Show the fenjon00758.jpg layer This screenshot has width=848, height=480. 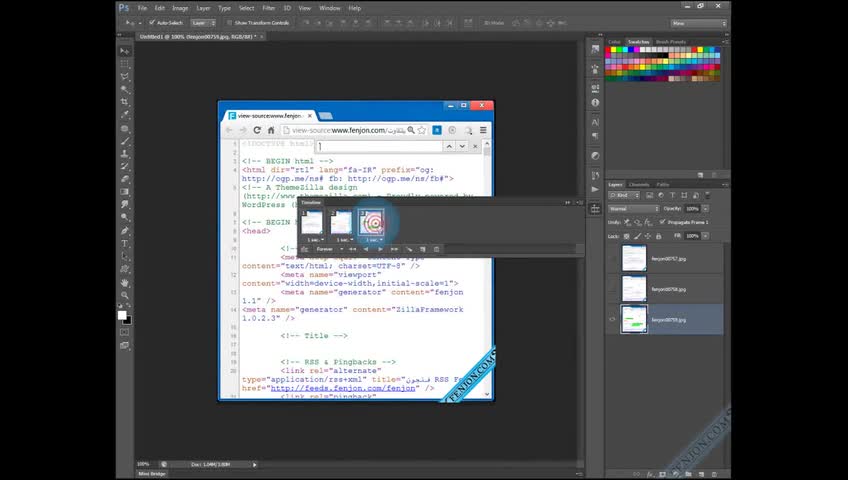[x=612, y=289]
